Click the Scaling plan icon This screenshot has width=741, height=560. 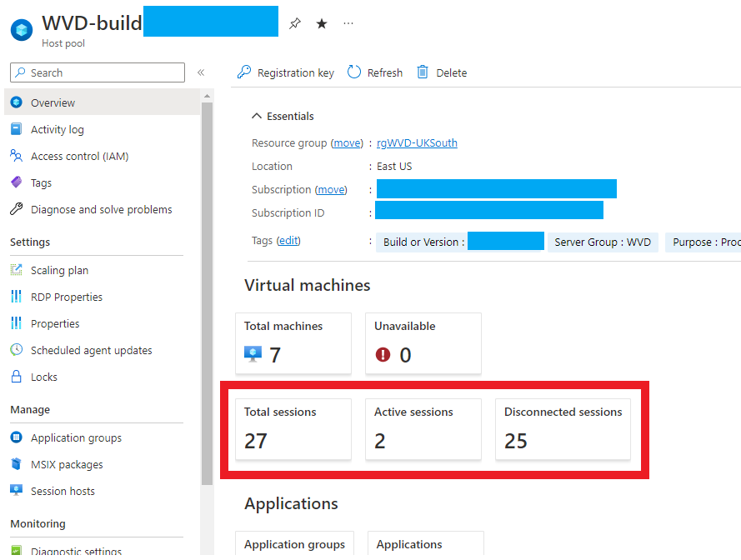tap(16, 270)
